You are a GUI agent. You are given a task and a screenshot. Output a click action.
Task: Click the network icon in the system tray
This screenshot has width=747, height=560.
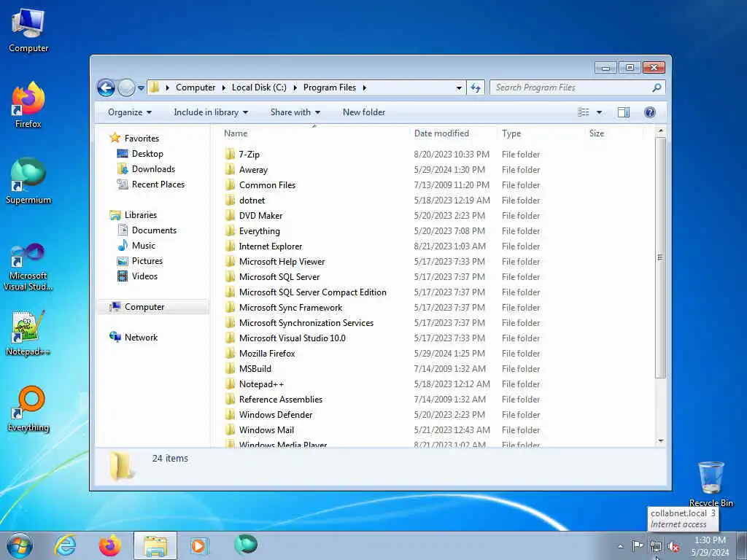point(656,546)
